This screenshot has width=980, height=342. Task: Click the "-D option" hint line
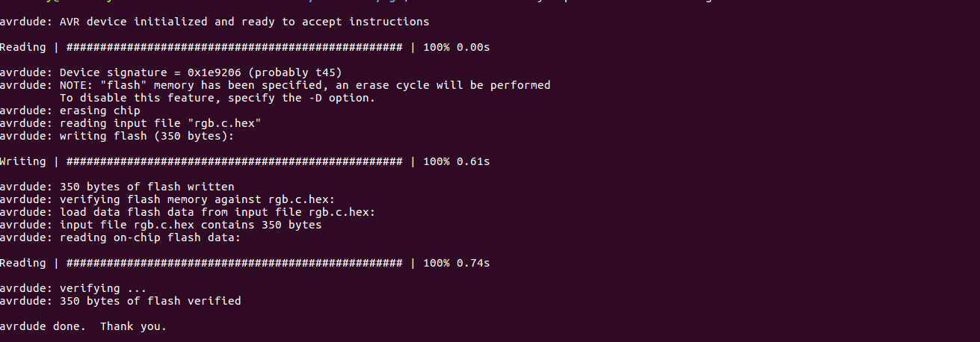pos(217,98)
